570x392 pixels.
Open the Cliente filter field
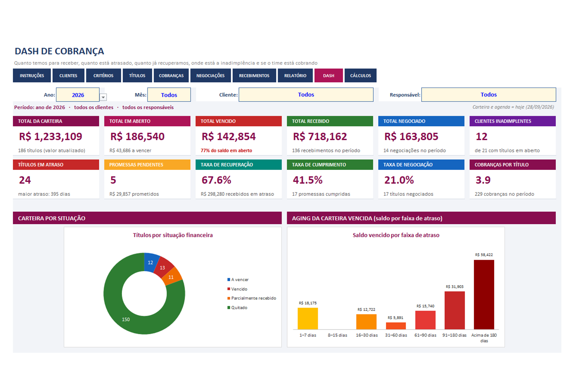click(306, 95)
